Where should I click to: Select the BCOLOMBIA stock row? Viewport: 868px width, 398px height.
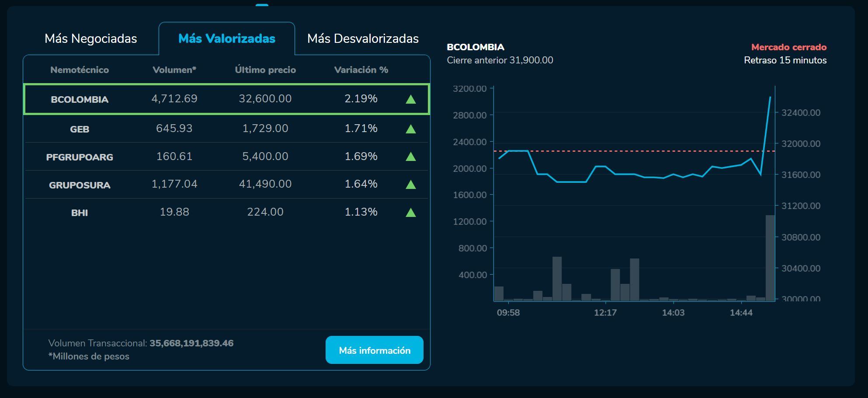click(x=226, y=99)
